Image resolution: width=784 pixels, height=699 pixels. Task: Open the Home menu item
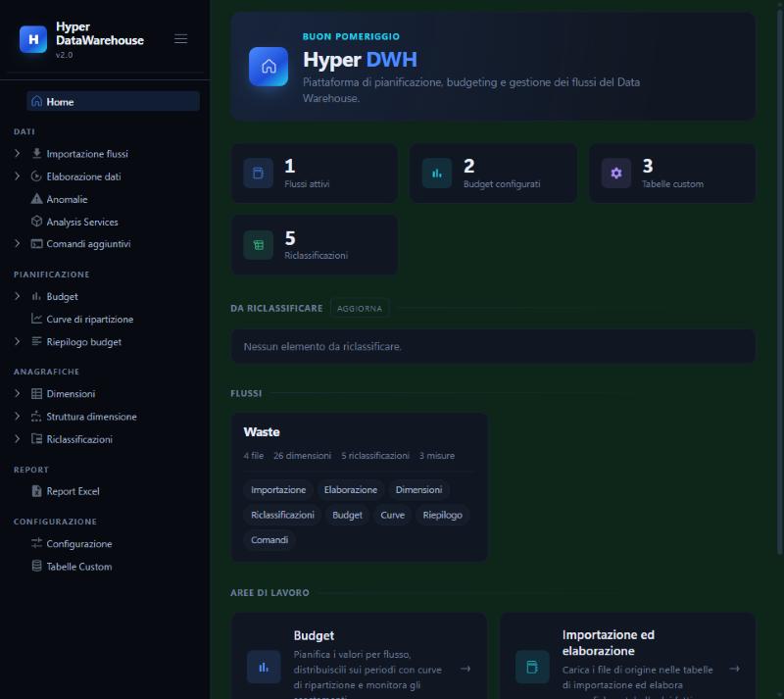pos(113,102)
